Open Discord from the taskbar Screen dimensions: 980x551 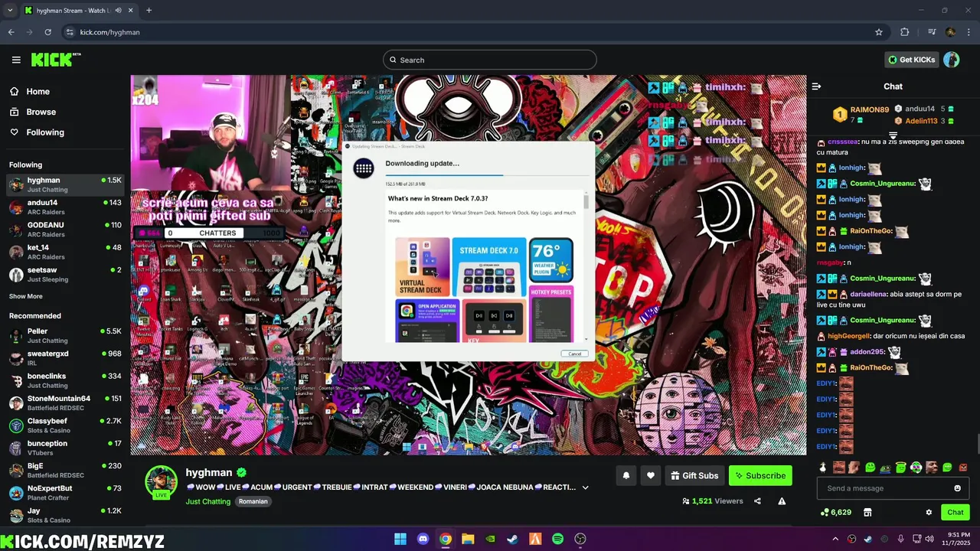click(x=423, y=539)
